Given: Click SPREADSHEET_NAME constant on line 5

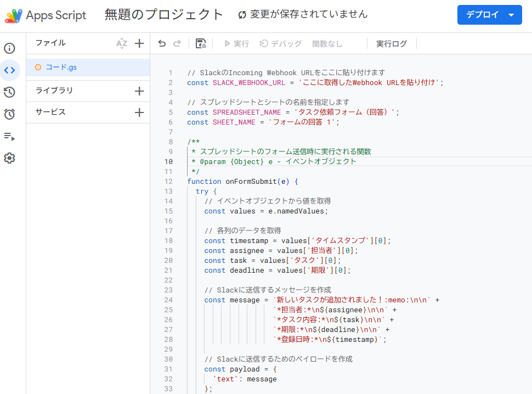Looking at the screenshot, I should tap(247, 112).
